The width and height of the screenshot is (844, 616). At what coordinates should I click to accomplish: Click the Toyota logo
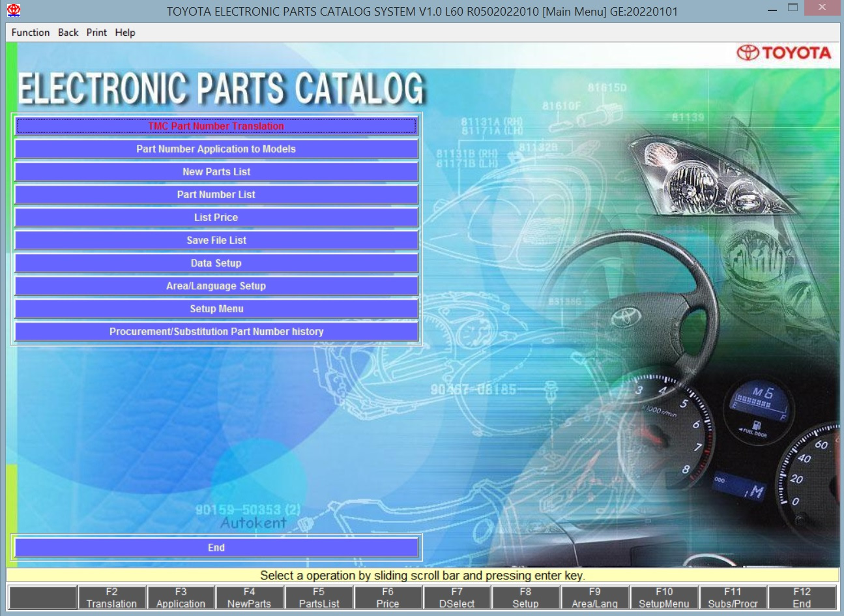click(783, 53)
